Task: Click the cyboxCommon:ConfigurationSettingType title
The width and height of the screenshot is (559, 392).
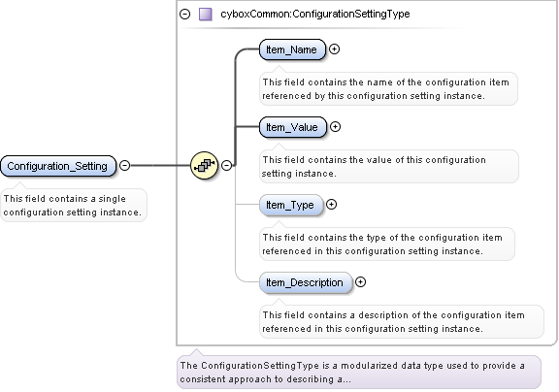Action: (315, 14)
